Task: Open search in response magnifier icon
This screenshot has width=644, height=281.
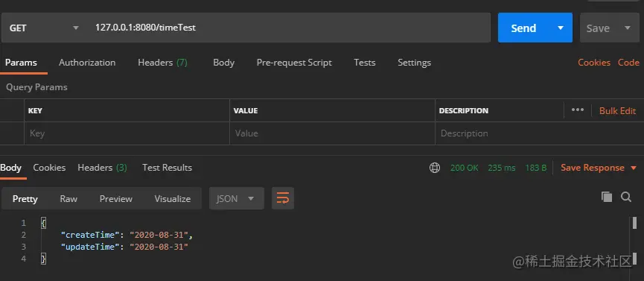Action: tap(626, 197)
